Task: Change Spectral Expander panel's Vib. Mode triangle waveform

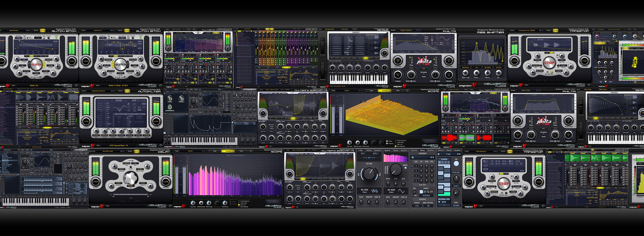Action: tap(401, 191)
